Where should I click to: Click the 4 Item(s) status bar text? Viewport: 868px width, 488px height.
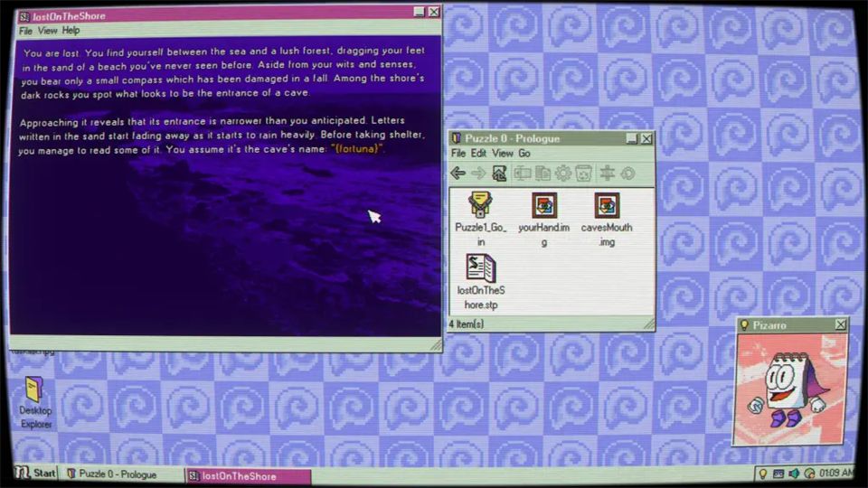pyautogui.click(x=467, y=324)
